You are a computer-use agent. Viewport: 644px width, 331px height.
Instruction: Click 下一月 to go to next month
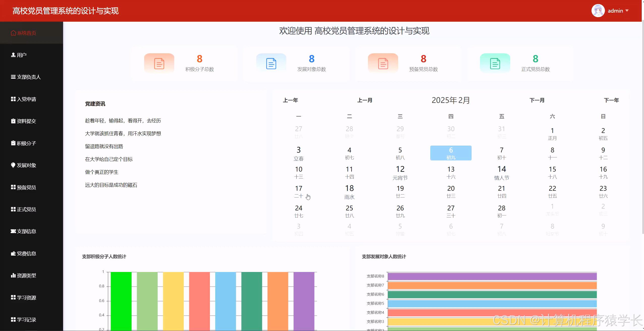tap(537, 100)
